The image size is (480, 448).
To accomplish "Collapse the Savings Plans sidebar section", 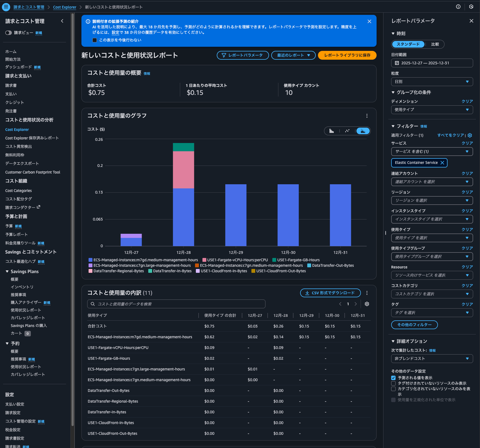I will 7,271.
